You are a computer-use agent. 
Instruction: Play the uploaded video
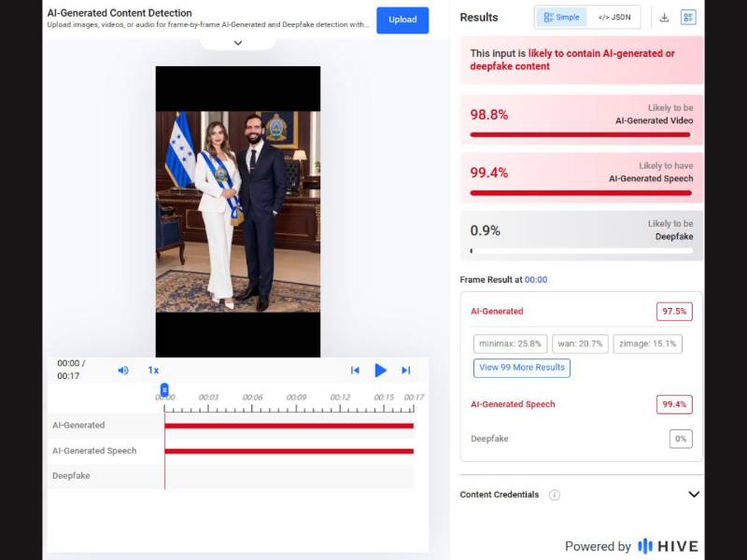pyautogui.click(x=380, y=370)
